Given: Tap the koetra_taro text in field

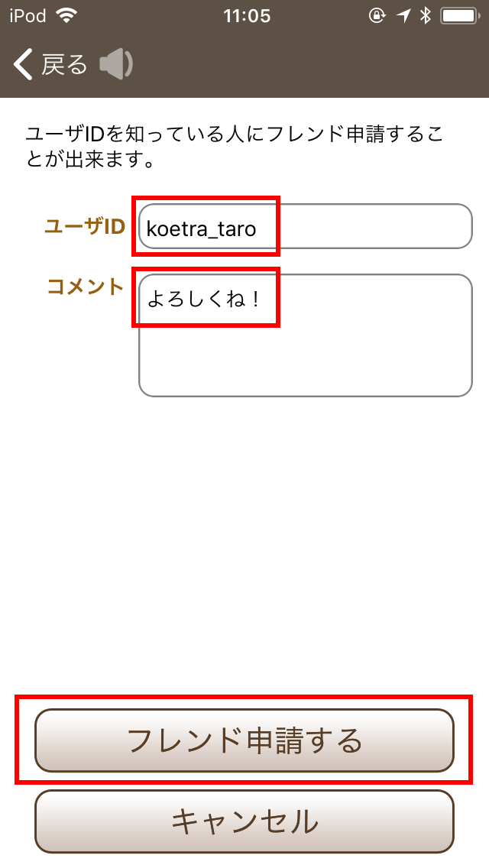Looking at the screenshot, I should point(201,228).
